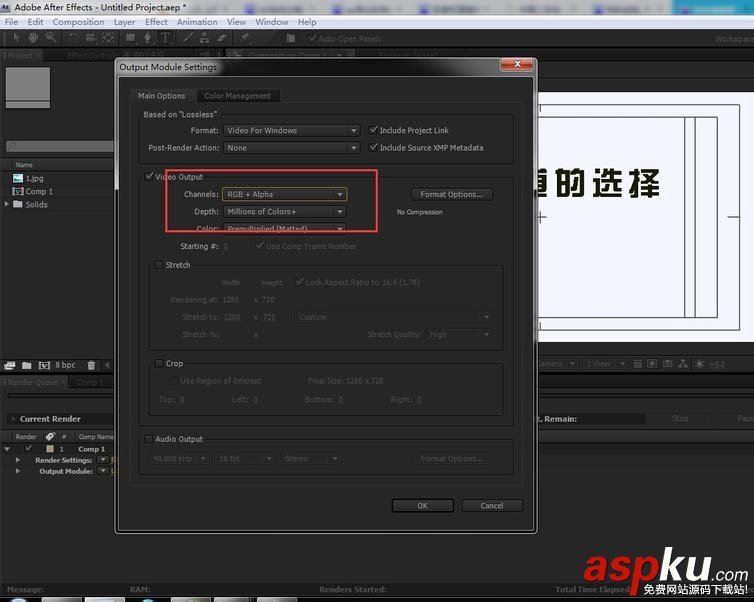Select the Type text tool
This screenshot has width=754, height=602.
(165, 38)
